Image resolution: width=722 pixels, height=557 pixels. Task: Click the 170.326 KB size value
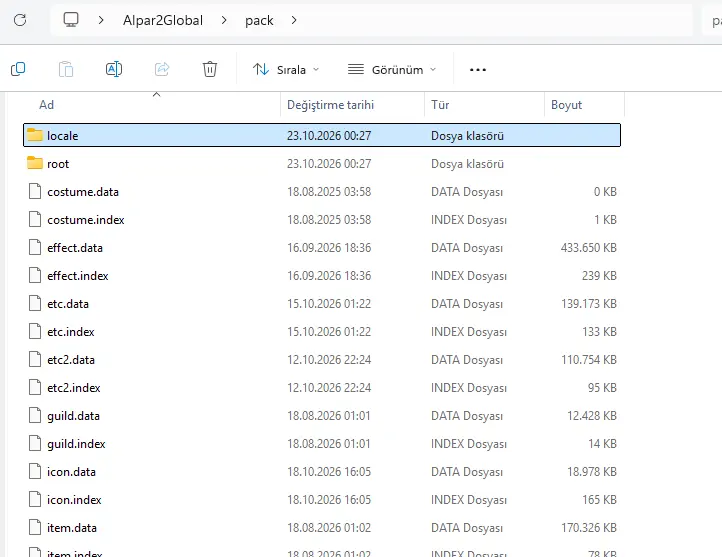click(x=588, y=528)
